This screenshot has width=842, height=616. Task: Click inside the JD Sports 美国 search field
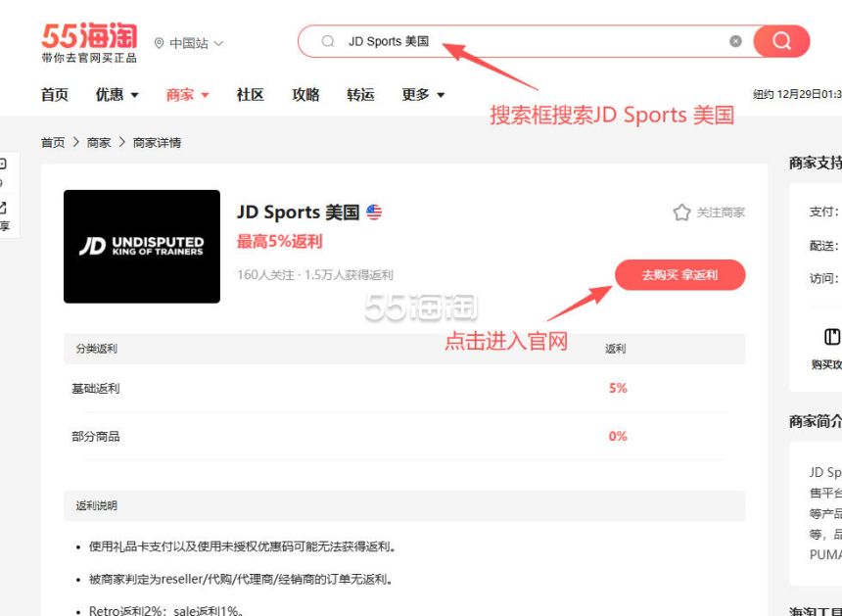[x=529, y=41]
